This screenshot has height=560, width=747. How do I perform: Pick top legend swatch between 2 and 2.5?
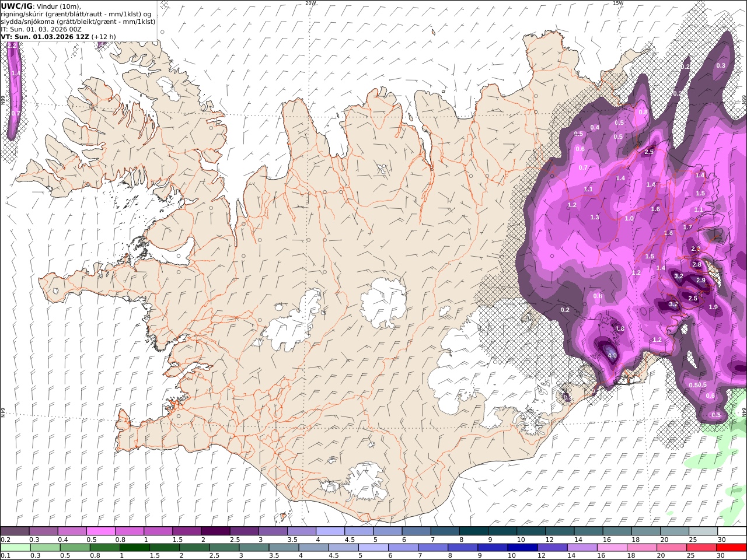(215, 531)
